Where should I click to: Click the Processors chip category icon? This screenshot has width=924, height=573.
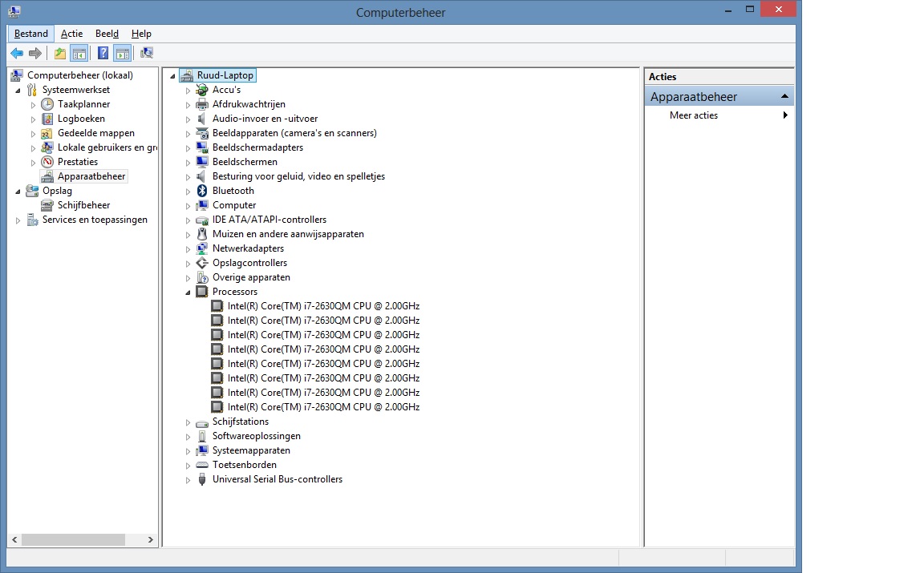(202, 292)
